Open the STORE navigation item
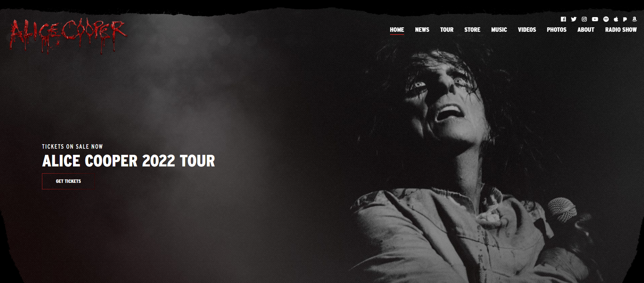This screenshot has height=283, width=644. 472,30
